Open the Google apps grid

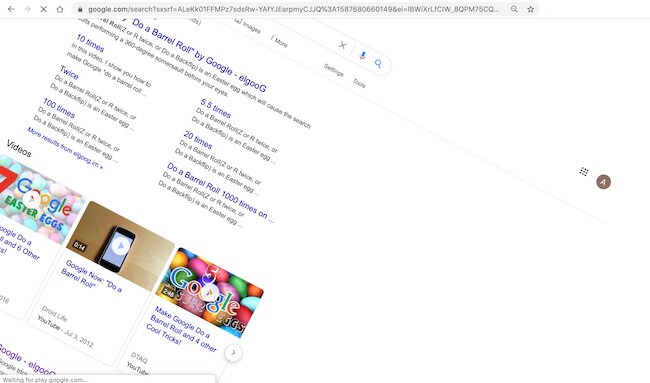(584, 171)
